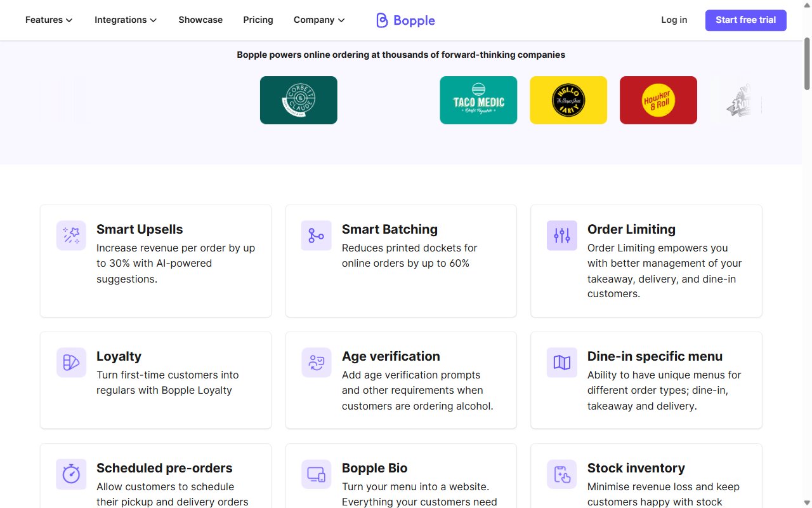Open the Age verification heading
812x508 pixels.
click(x=391, y=356)
